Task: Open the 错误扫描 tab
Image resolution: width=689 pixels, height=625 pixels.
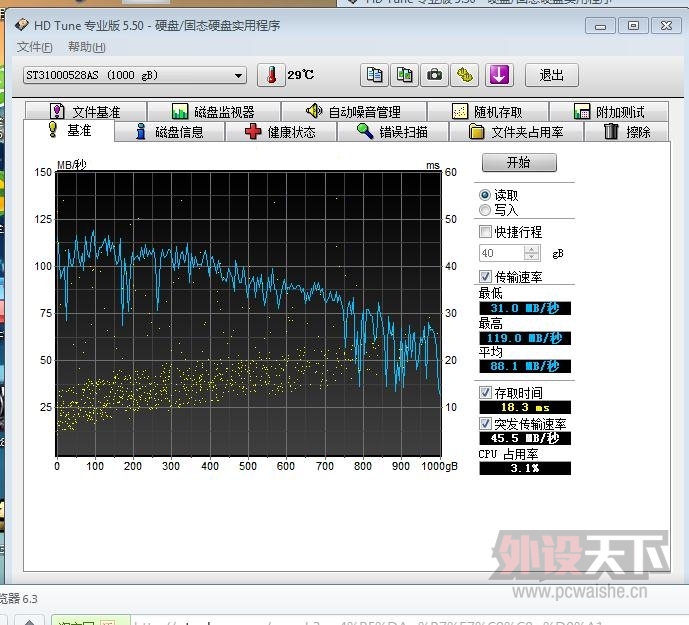Action: point(392,131)
